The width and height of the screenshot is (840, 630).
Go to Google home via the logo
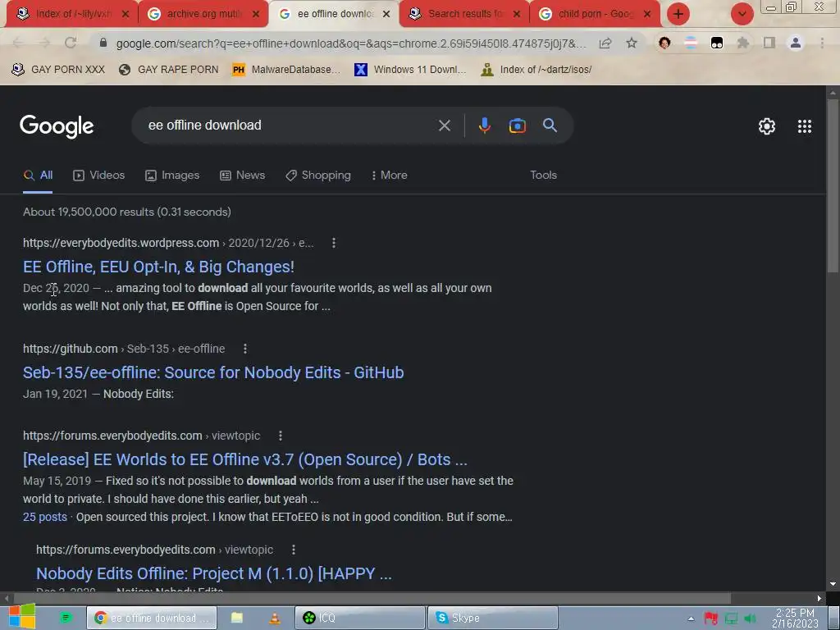[x=57, y=126]
